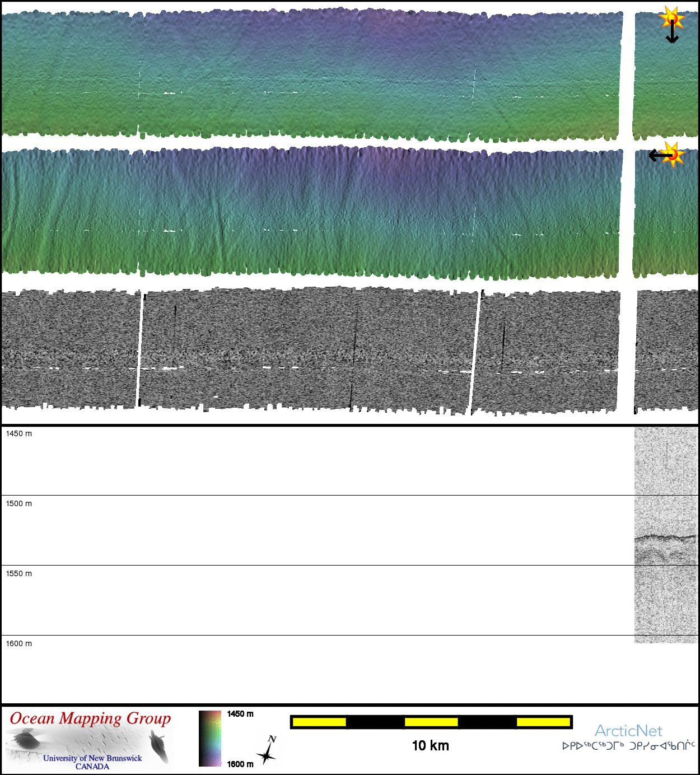Click the top sun illumination icon with down arrow
700x775 pixels.
[x=671, y=18]
